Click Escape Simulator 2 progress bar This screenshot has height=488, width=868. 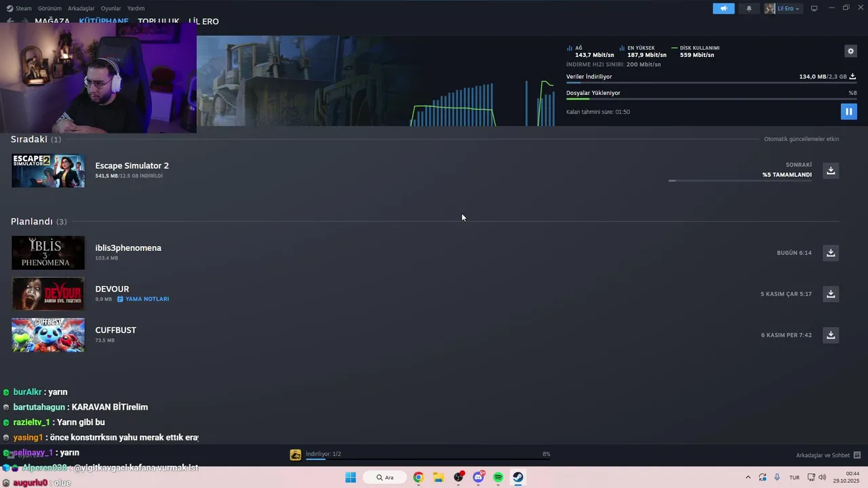point(740,180)
